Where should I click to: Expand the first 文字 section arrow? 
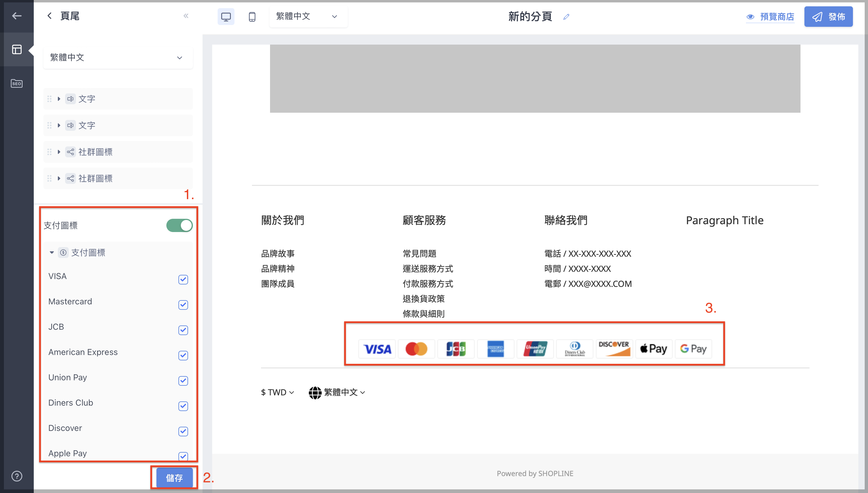tap(59, 99)
